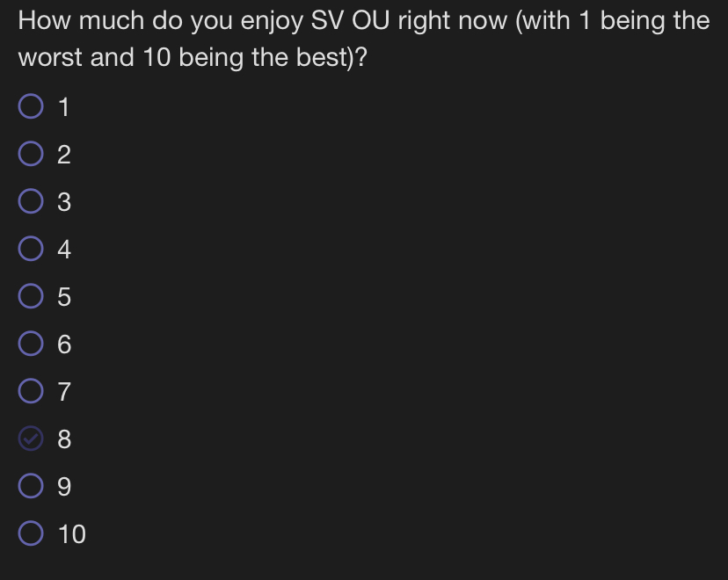The height and width of the screenshot is (580, 728).
Task: Click the SV OU enjoyment question text
Action: pyautogui.click(x=364, y=39)
